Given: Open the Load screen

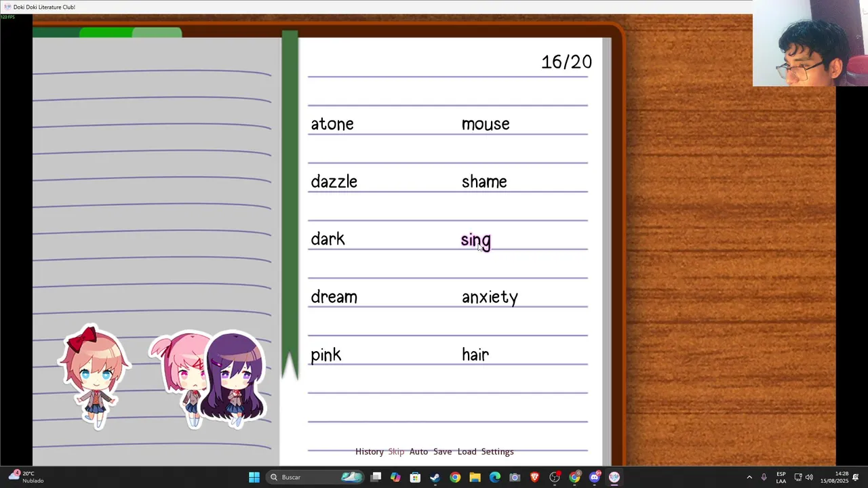Looking at the screenshot, I should click(467, 451).
